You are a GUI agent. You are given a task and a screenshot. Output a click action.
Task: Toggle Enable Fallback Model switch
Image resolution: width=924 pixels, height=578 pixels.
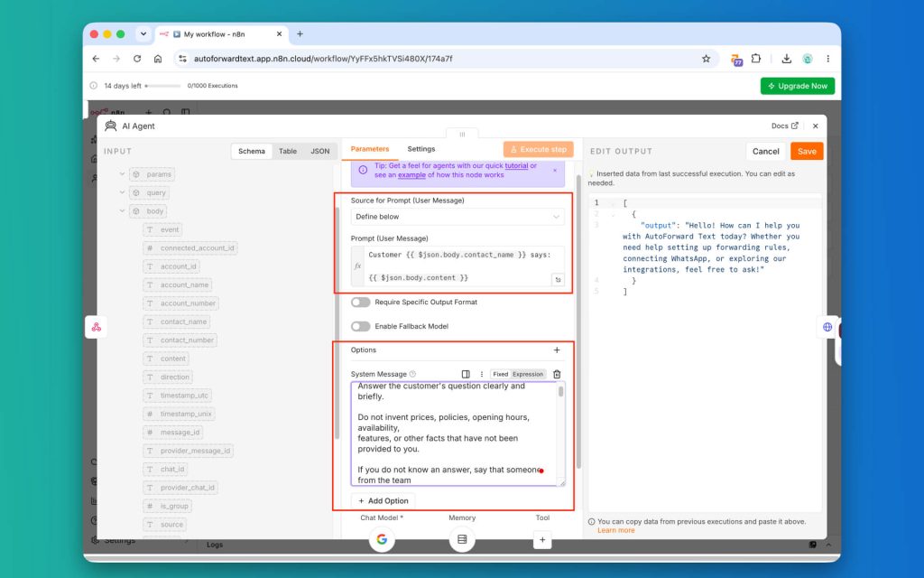[361, 326]
